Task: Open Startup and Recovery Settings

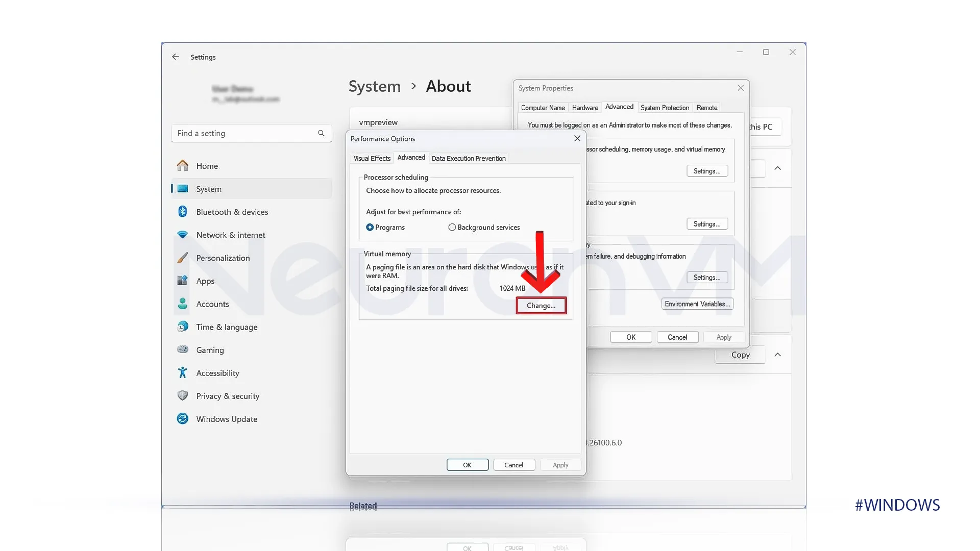Action: pyautogui.click(x=707, y=277)
